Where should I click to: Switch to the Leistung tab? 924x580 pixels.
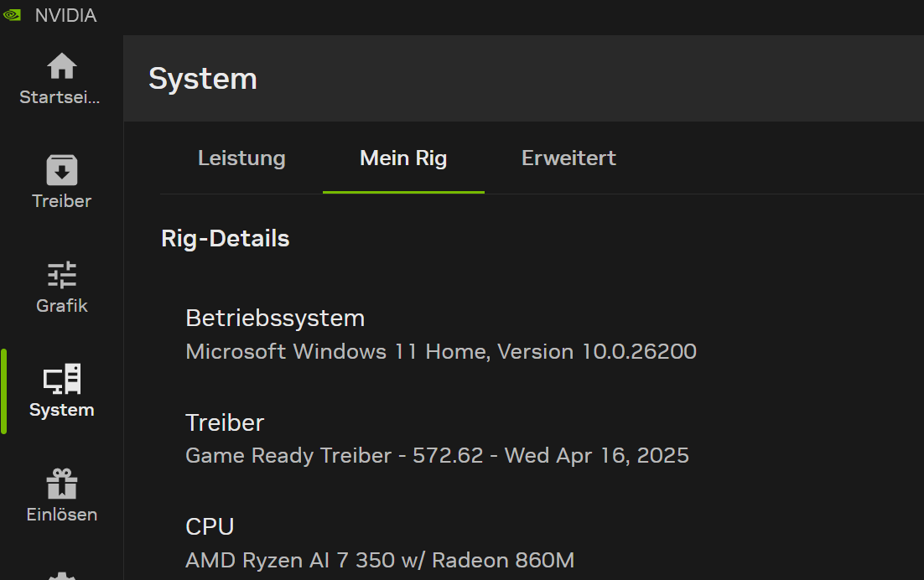pyautogui.click(x=241, y=158)
